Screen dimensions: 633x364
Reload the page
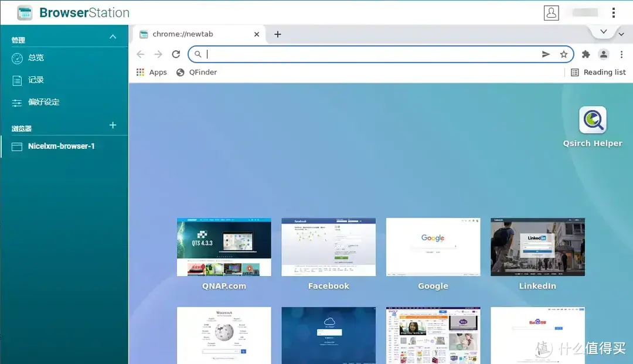point(176,54)
